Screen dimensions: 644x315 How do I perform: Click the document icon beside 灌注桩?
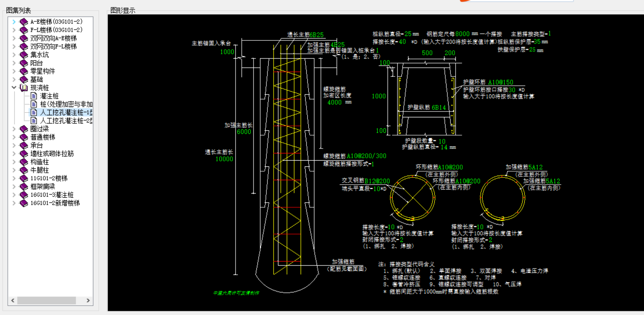coord(34,96)
